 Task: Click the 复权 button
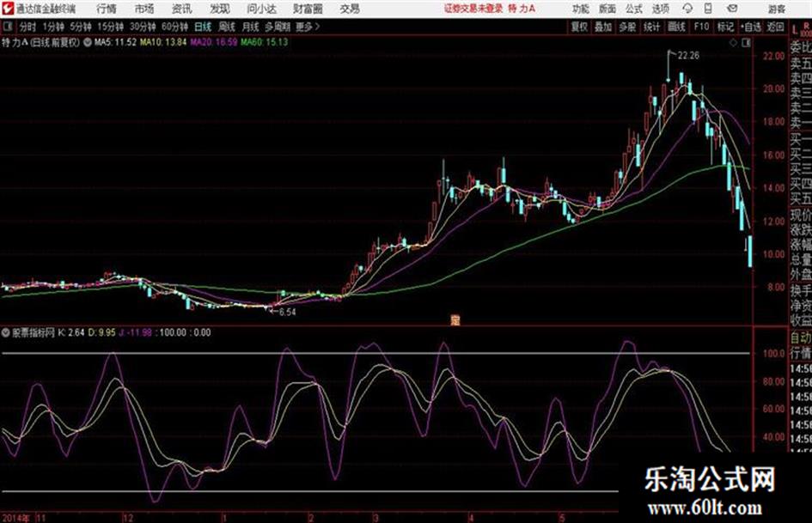pyautogui.click(x=579, y=27)
